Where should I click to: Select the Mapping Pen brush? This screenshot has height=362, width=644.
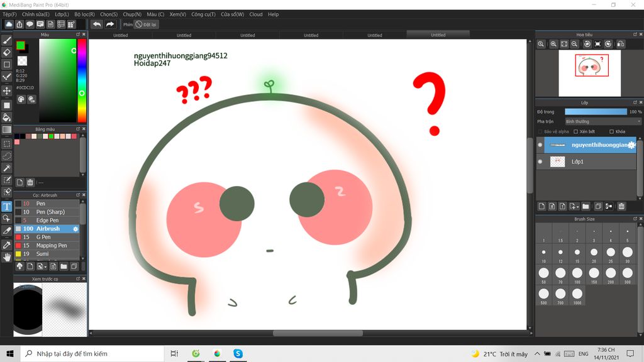click(x=47, y=246)
